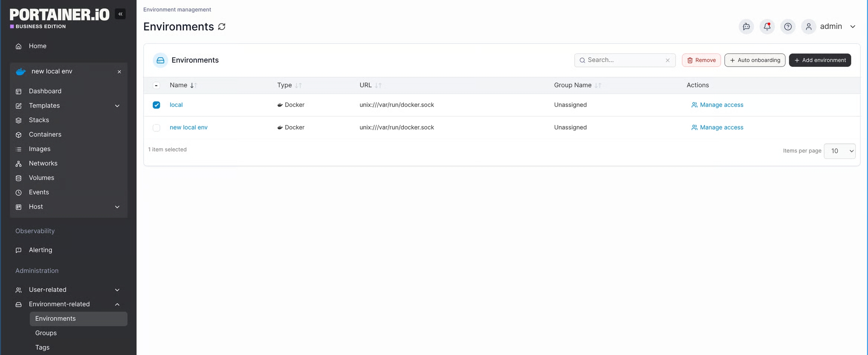
Task: Open the notifications bell
Action: click(767, 26)
